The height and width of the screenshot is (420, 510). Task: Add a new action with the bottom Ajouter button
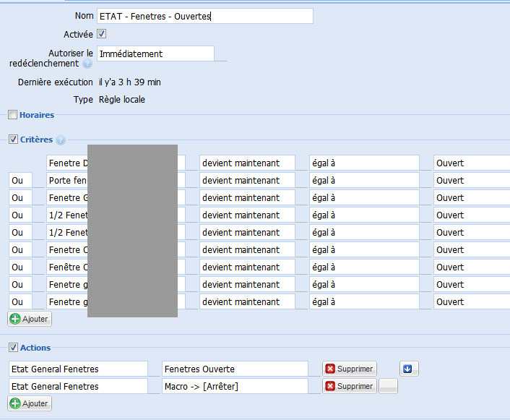(30, 403)
